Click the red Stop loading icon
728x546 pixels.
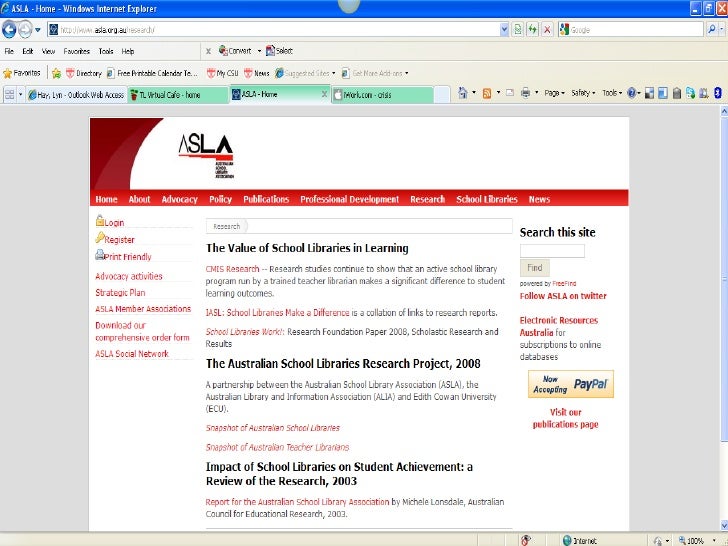pos(547,30)
